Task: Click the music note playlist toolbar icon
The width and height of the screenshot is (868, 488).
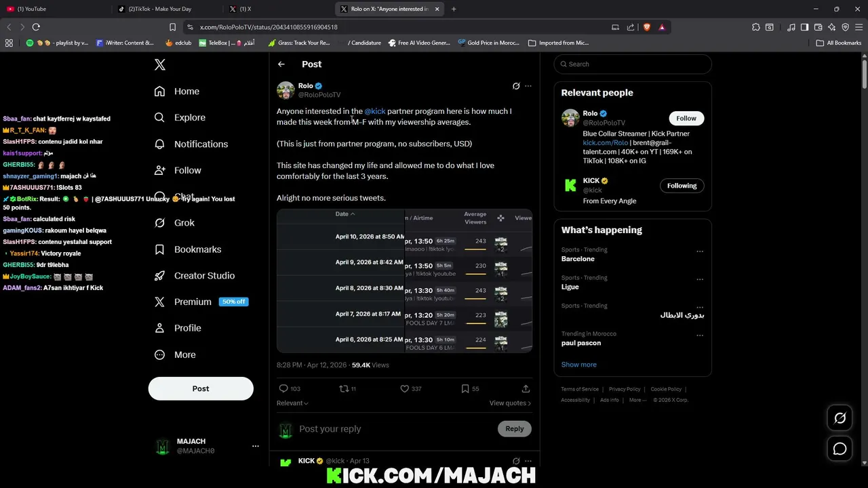Action: [x=791, y=27]
